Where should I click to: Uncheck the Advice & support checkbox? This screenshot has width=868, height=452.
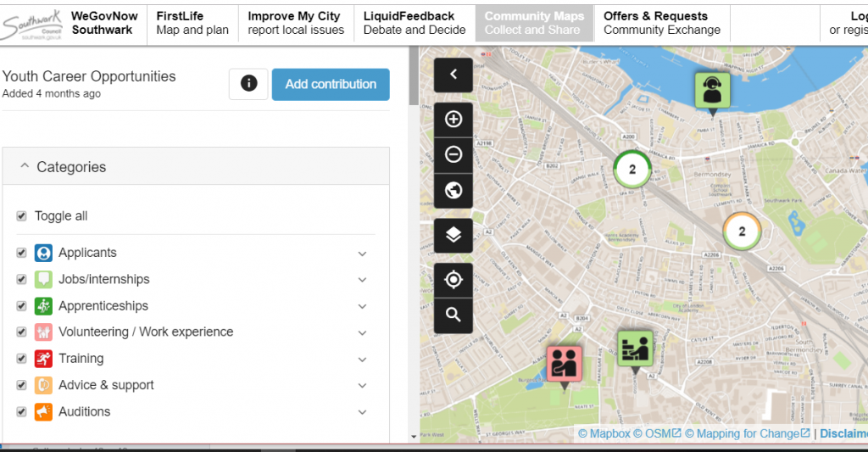[x=21, y=385]
